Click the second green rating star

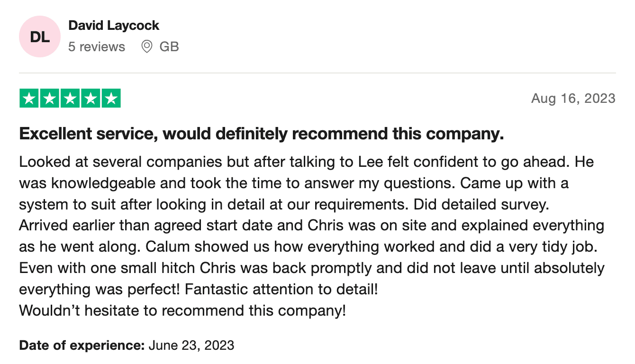(50, 98)
